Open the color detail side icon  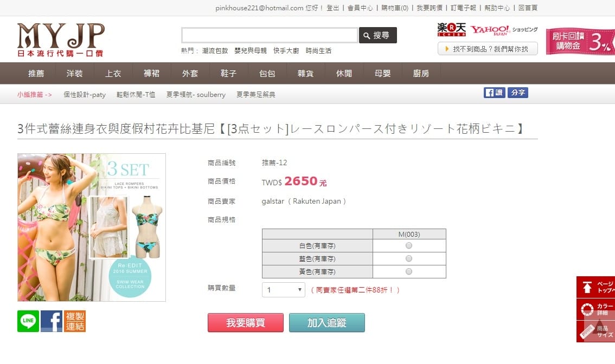595,309
